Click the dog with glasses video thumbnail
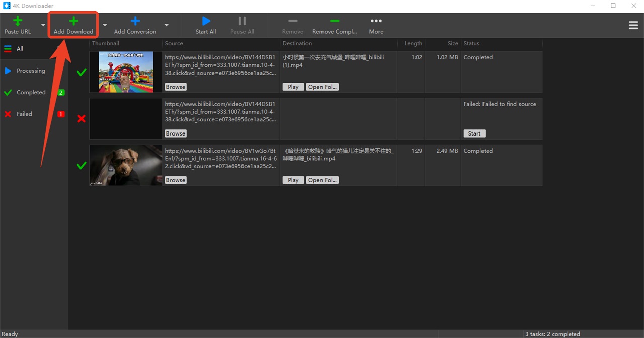 (126, 165)
